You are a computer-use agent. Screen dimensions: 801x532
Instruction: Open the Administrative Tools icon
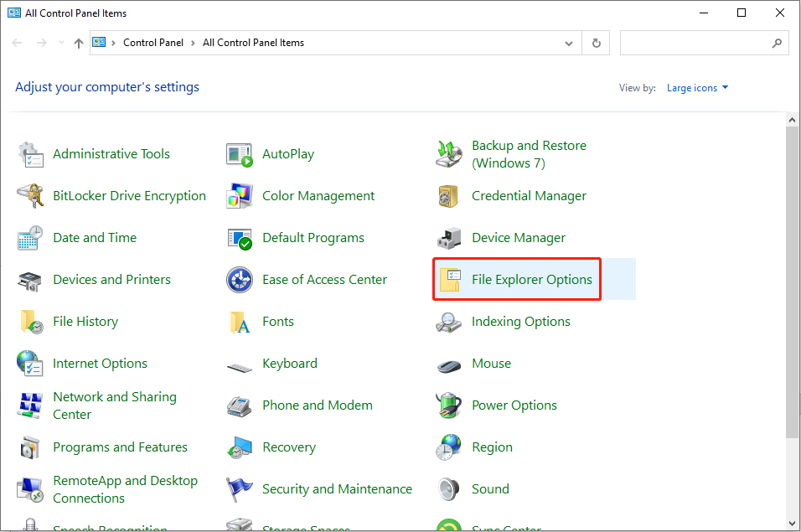31,154
